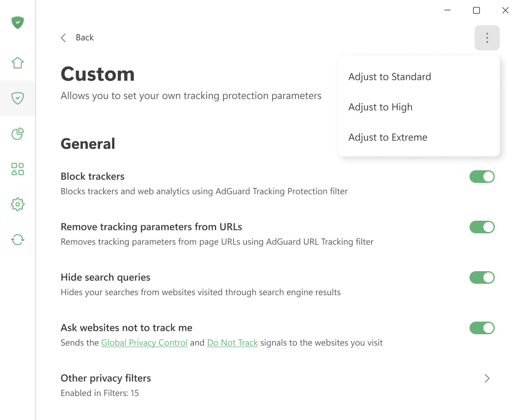The image size is (520, 420).
Task: Expand Other privacy filters
Action: [x=487, y=378]
